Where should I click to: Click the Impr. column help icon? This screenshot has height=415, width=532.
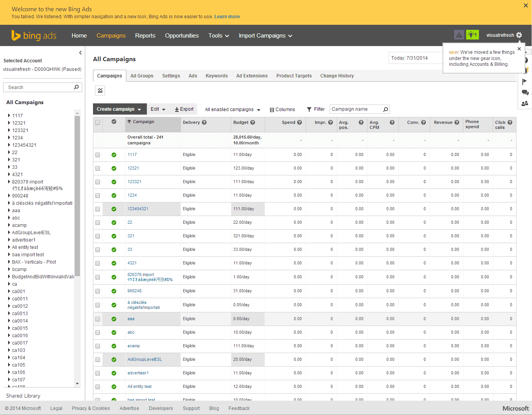[331, 122]
